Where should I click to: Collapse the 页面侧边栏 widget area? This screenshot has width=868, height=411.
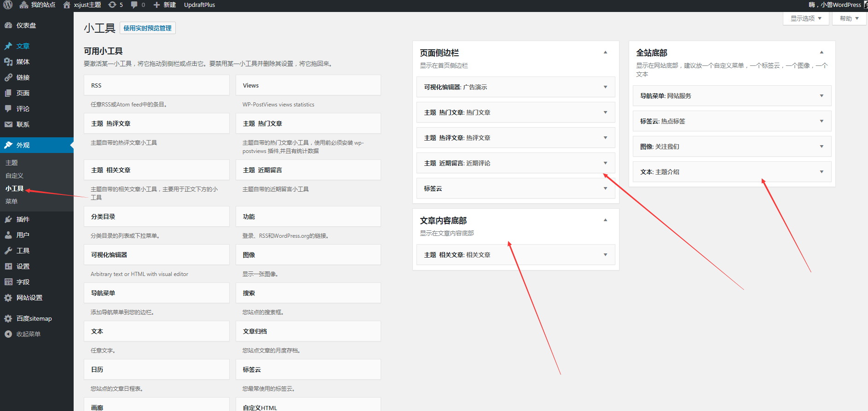pos(605,53)
